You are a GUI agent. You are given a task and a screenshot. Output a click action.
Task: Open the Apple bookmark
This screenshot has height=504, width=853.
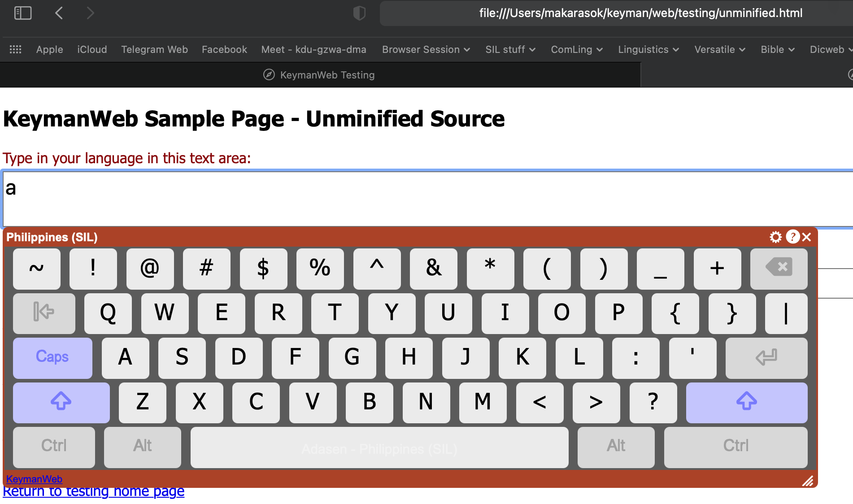(49, 49)
